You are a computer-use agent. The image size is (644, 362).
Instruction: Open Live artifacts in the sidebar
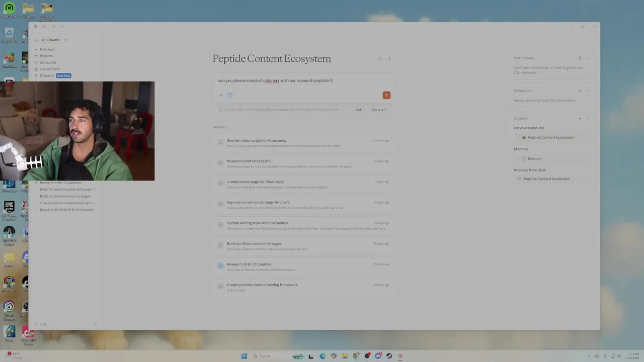point(50,69)
